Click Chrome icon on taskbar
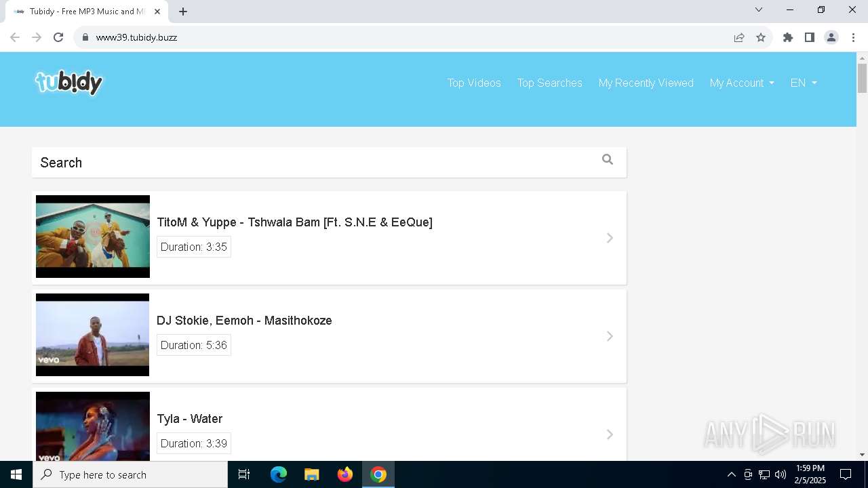Screen dimensions: 868x488 point(378,474)
